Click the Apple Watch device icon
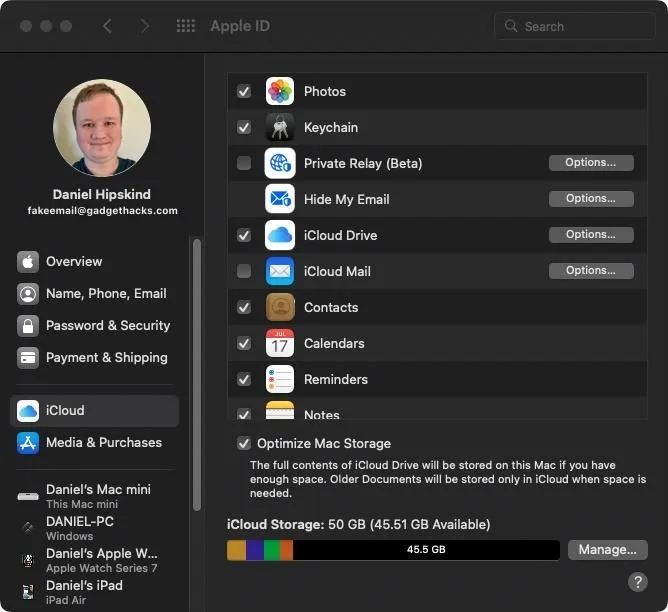 click(28, 560)
